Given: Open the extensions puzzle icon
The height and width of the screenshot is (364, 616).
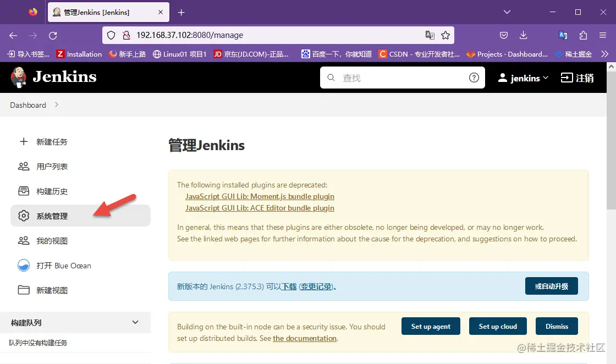Looking at the screenshot, I should click(583, 35).
